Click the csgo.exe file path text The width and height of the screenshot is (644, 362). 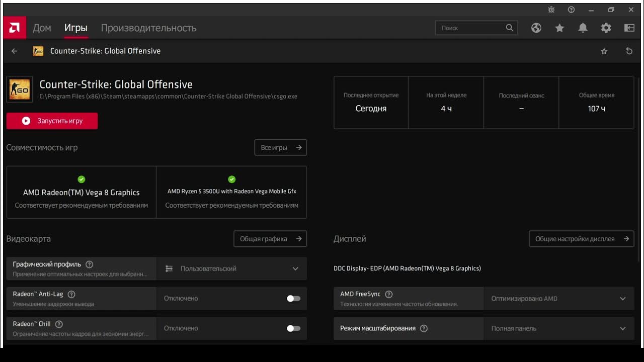pyautogui.click(x=169, y=97)
